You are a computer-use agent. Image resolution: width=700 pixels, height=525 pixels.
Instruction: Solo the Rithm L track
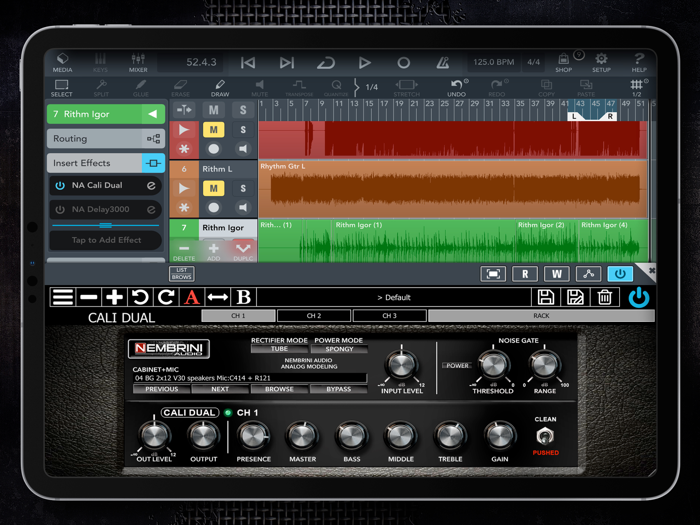[x=243, y=188]
